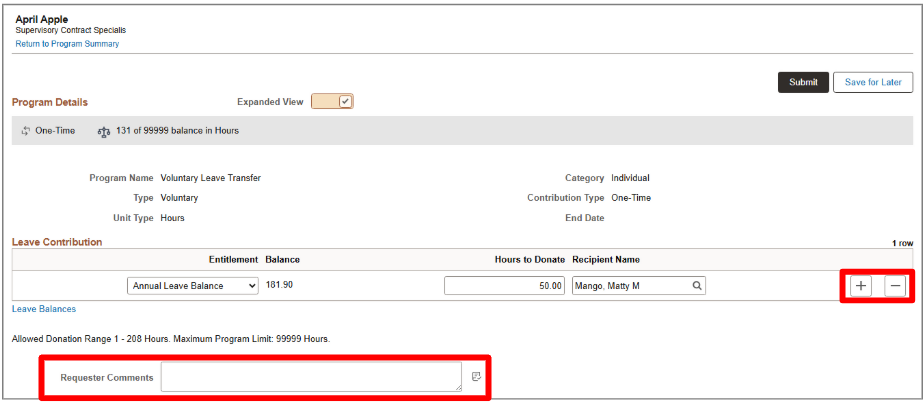Click the 1 row count text
The width and height of the screenshot is (924, 403).
pos(902,243)
